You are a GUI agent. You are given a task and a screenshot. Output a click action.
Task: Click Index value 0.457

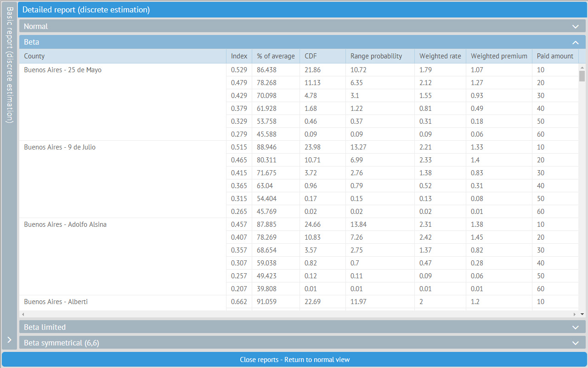click(239, 224)
